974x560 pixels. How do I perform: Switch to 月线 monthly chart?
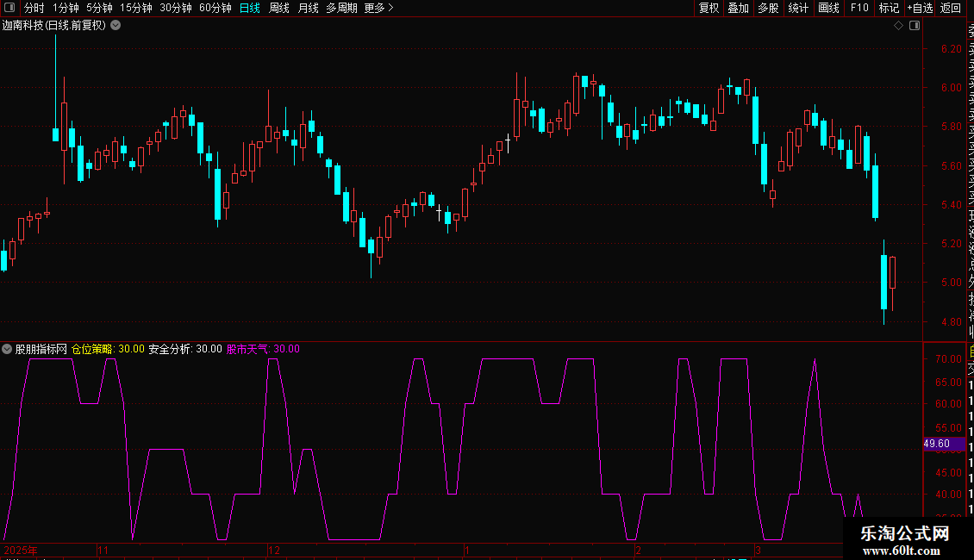(308, 8)
